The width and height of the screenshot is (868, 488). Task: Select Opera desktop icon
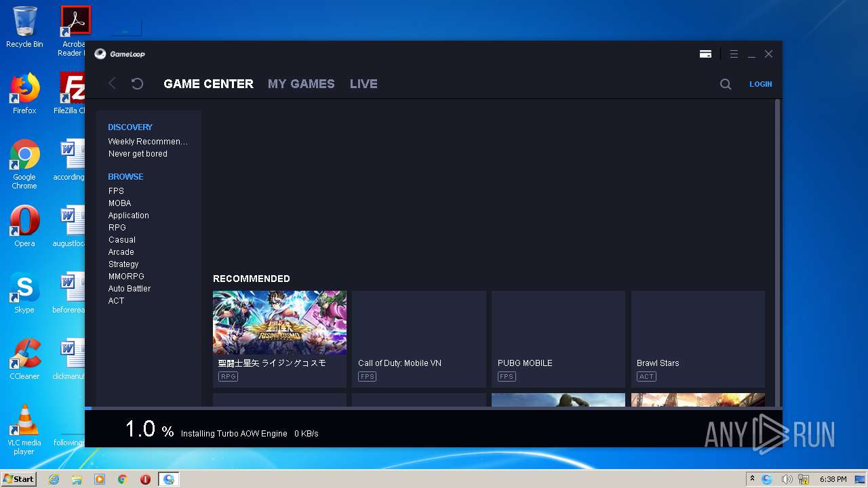(24, 226)
